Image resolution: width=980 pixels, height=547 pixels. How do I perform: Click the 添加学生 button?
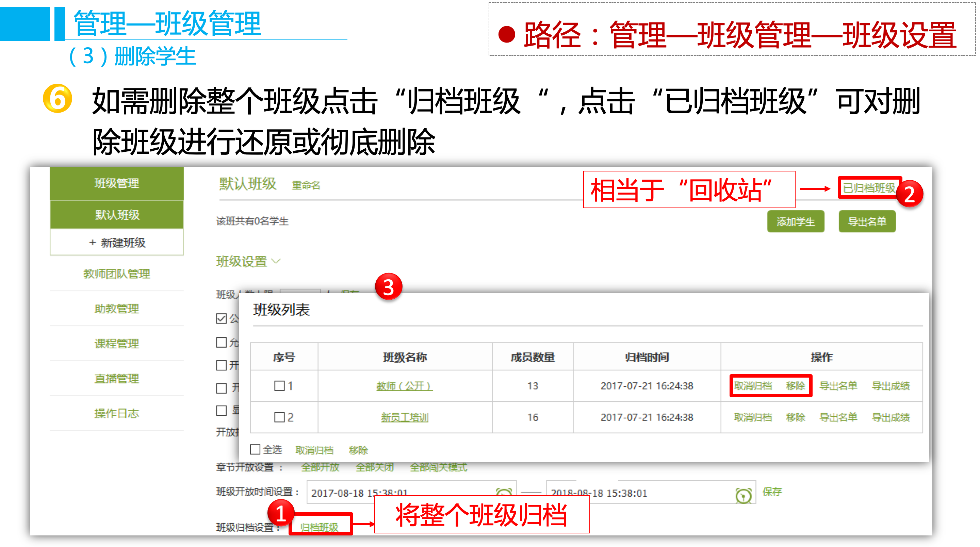pos(796,221)
